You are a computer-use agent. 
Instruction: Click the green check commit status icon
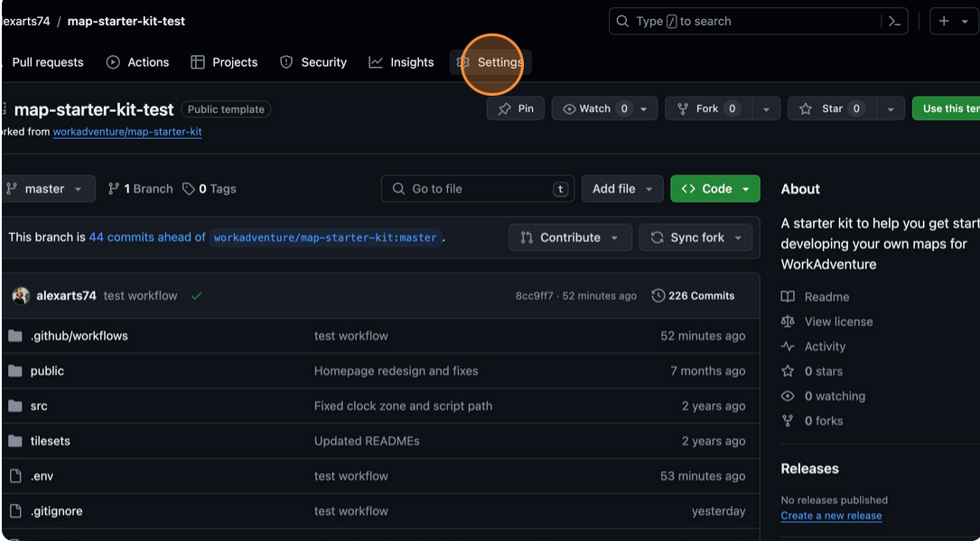point(196,294)
